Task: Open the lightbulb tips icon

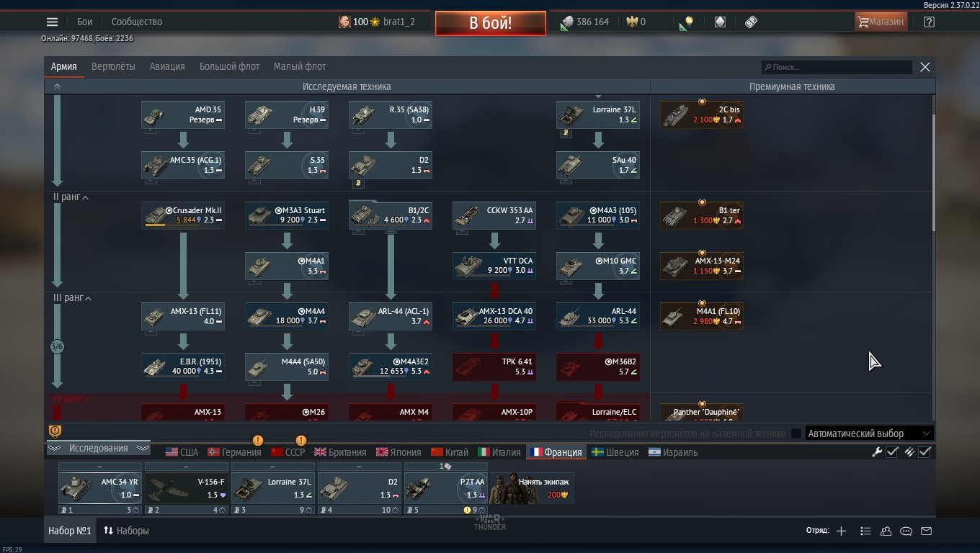Action: 686,23
